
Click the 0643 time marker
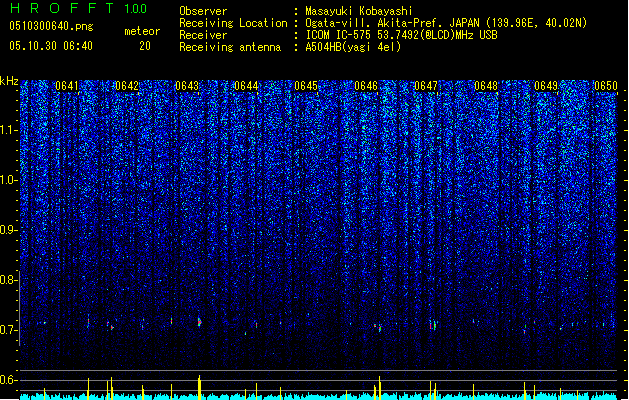tap(187, 86)
